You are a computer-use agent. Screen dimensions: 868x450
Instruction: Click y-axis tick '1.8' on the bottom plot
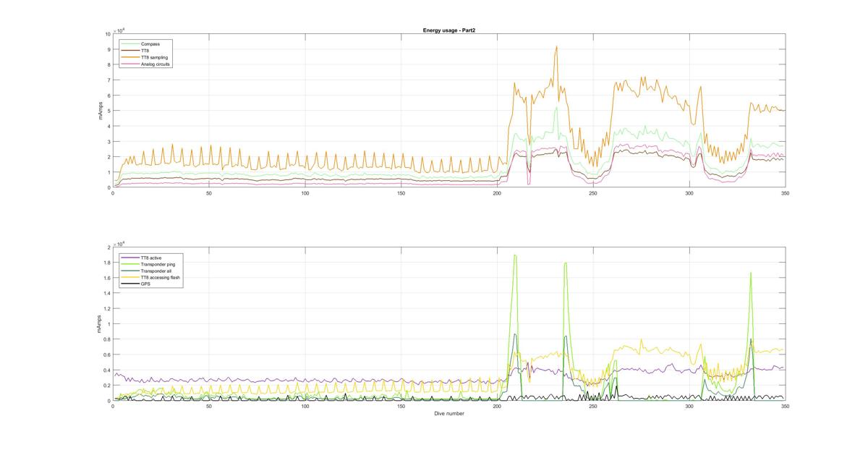click(107, 263)
